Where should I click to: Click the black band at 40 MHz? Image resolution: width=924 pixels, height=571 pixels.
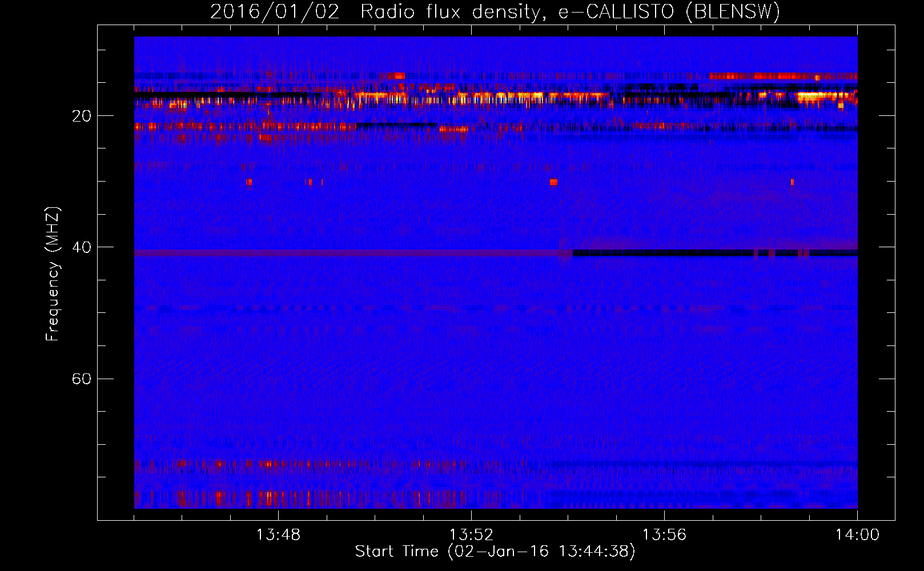715,253
